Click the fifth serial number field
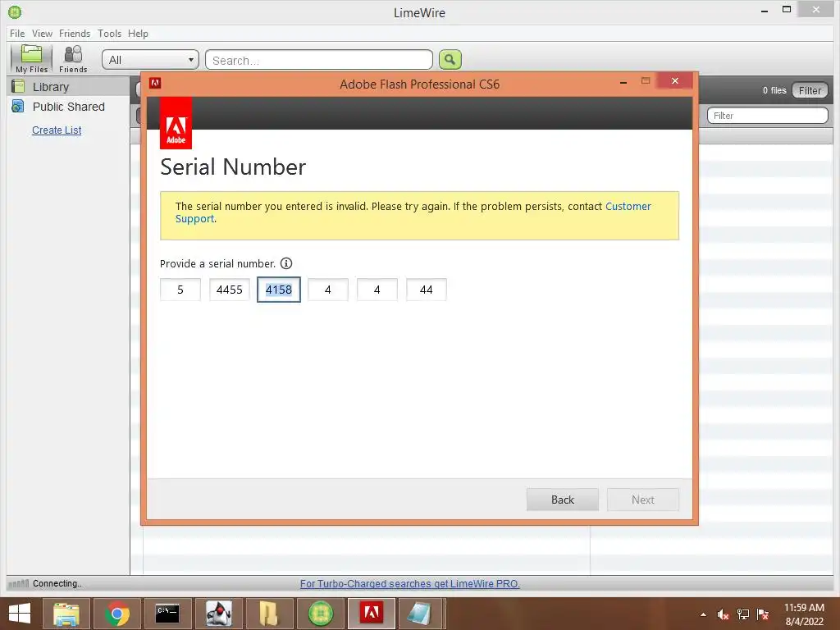 point(377,290)
